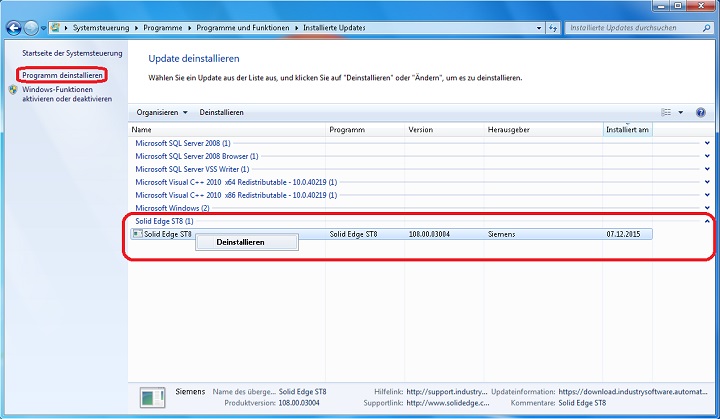720x419 pixels.
Task: Click Siemens in Herausgeber column
Action: pos(501,234)
